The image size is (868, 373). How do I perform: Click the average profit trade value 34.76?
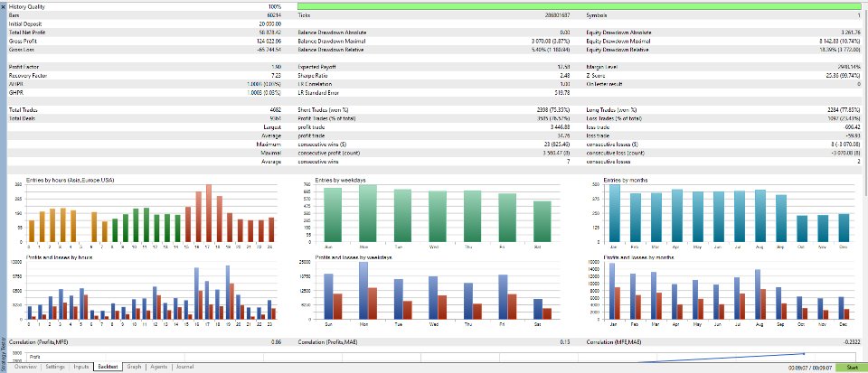pos(564,135)
